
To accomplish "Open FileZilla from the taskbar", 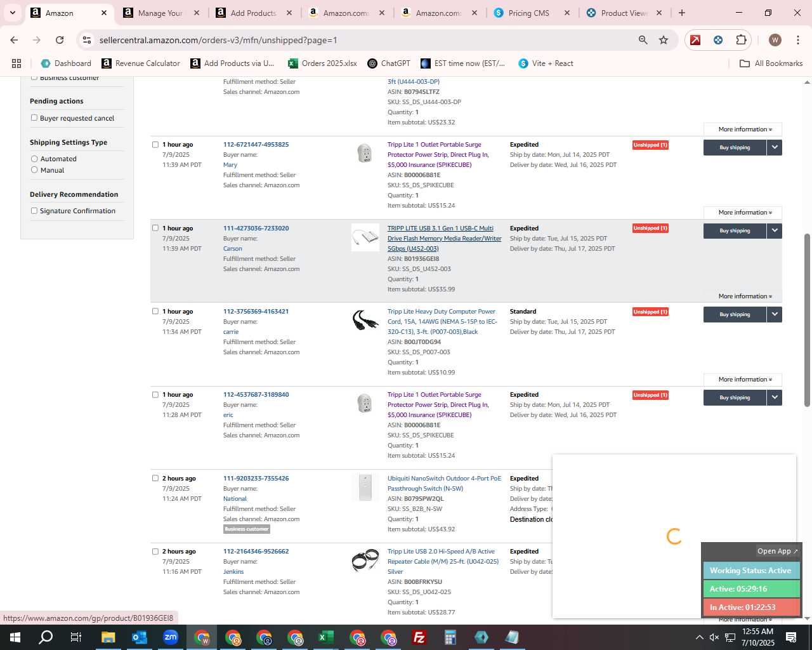I will [419, 637].
